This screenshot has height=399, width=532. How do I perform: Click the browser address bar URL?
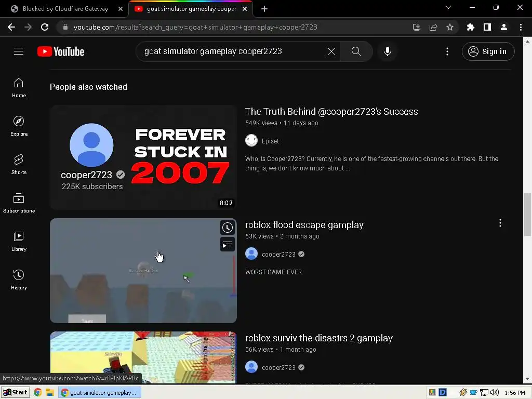195,27
